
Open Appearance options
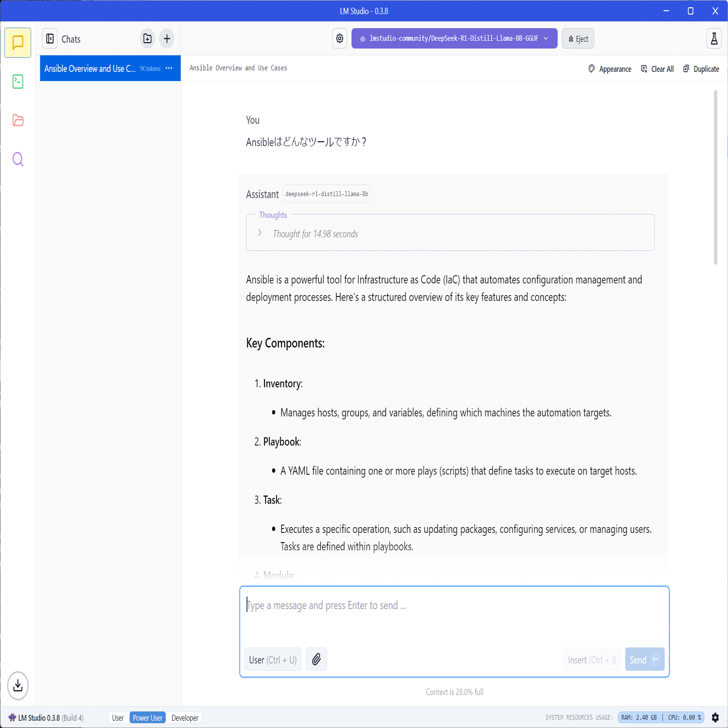tap(610, 69)
